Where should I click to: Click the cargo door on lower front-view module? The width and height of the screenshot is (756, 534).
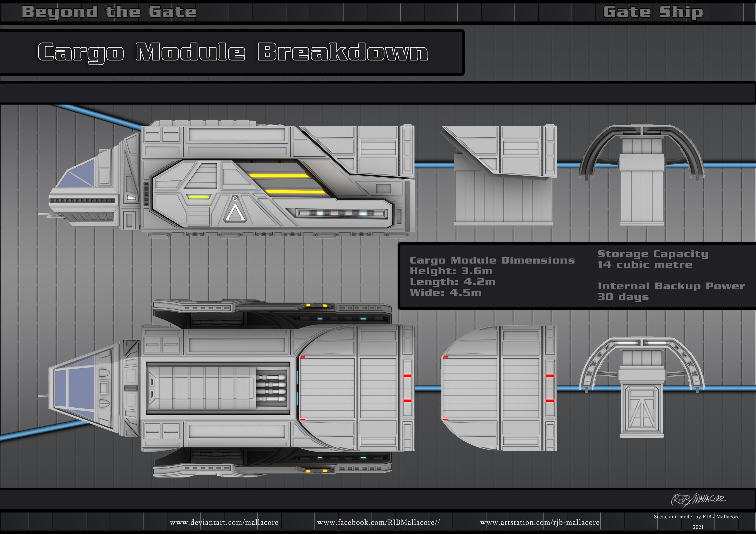pos(642,408)
